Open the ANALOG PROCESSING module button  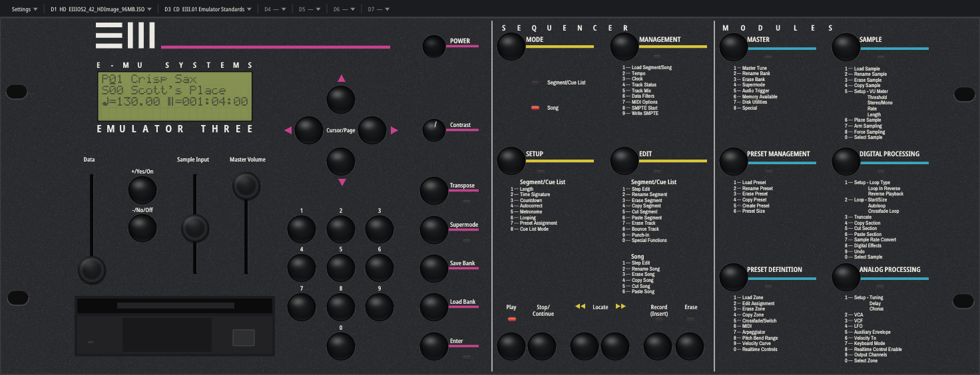click(x=846, y=277)
